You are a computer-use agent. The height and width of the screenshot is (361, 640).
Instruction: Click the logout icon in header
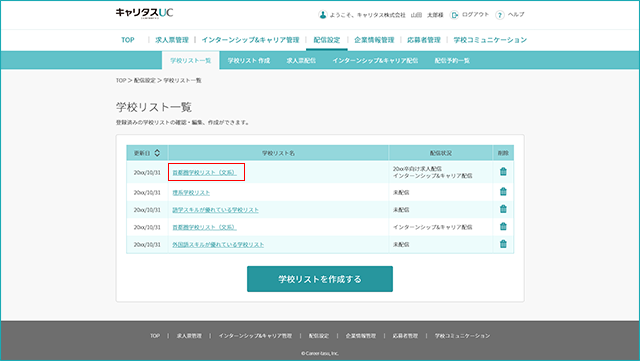point(454,15)
